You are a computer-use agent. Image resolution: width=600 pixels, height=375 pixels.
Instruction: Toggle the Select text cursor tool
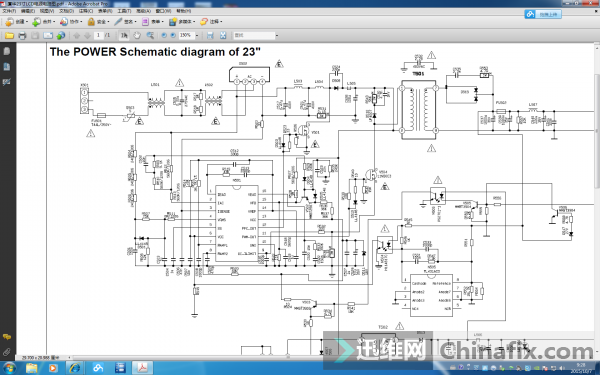tap(124, 36)
